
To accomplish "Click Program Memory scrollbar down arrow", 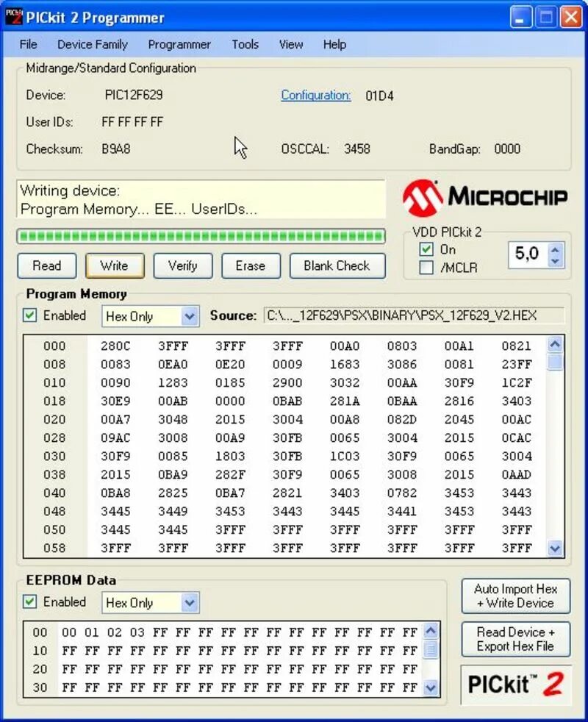I will (x=555, y=548).
